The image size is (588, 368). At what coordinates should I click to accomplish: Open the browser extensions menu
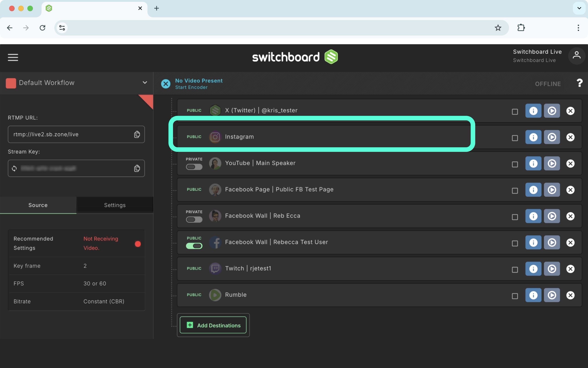(521, 28)
